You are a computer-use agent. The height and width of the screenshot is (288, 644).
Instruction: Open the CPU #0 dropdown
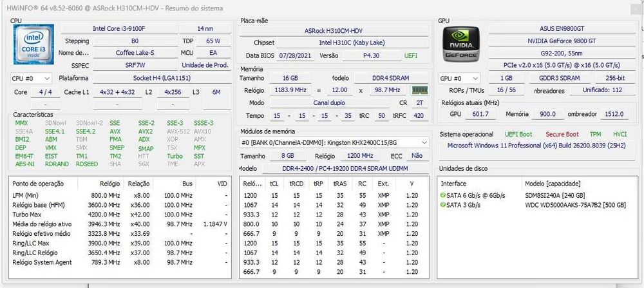click(31, 78)
